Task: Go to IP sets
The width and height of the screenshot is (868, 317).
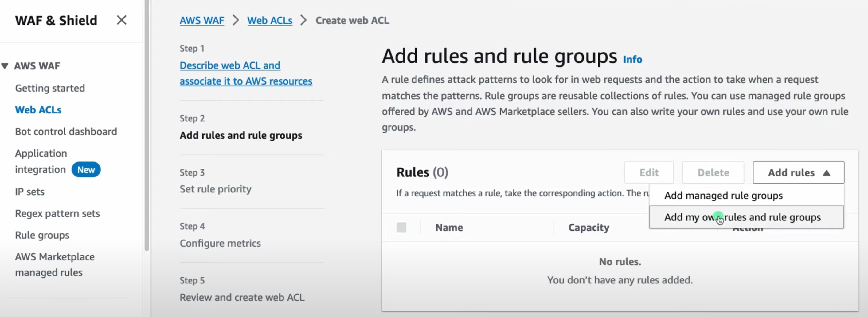Action: (30, 192)
